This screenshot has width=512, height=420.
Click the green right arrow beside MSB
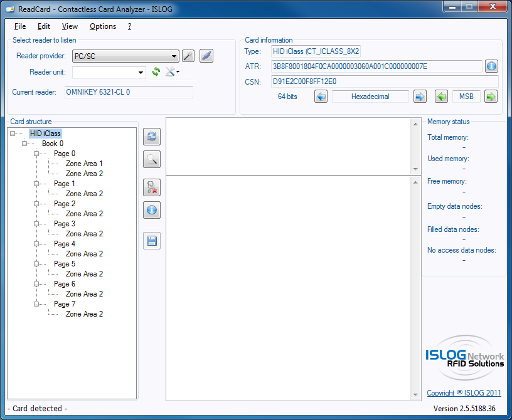point(491,97)
